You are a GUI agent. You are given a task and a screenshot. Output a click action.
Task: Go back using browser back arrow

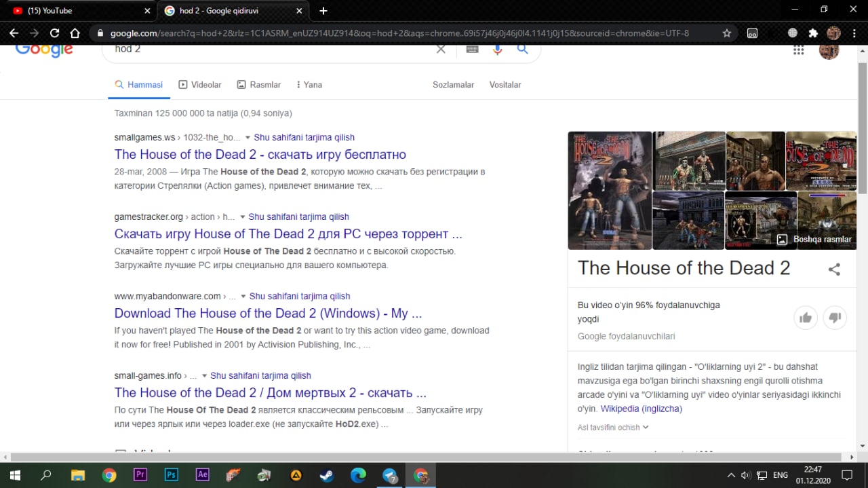[x=14, y=33]
